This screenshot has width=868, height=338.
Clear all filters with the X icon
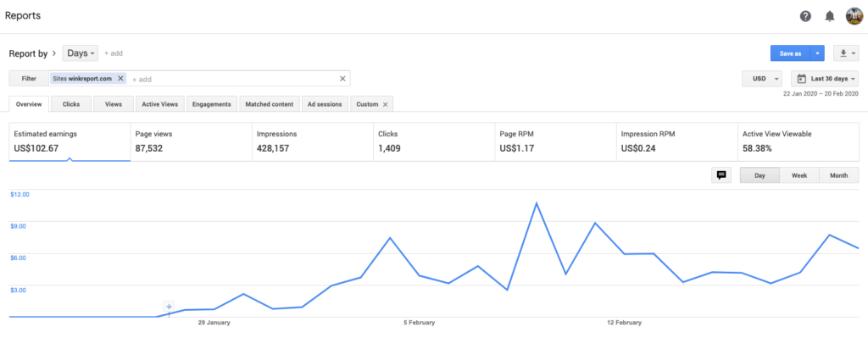coord(342,79)
